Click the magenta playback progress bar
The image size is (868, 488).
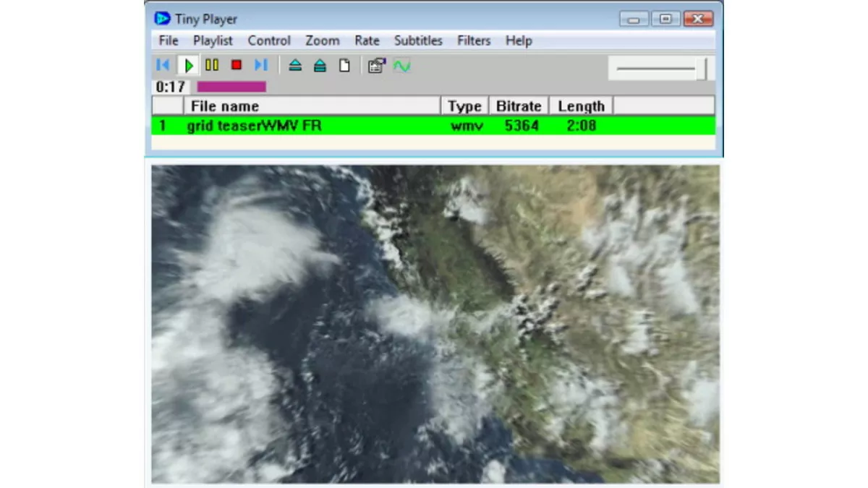(231, 87)
